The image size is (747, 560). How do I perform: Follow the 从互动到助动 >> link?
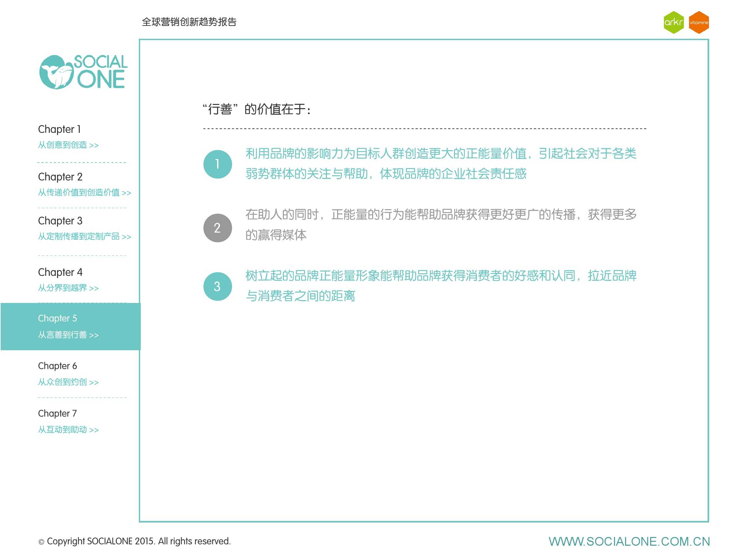point(68,430)
